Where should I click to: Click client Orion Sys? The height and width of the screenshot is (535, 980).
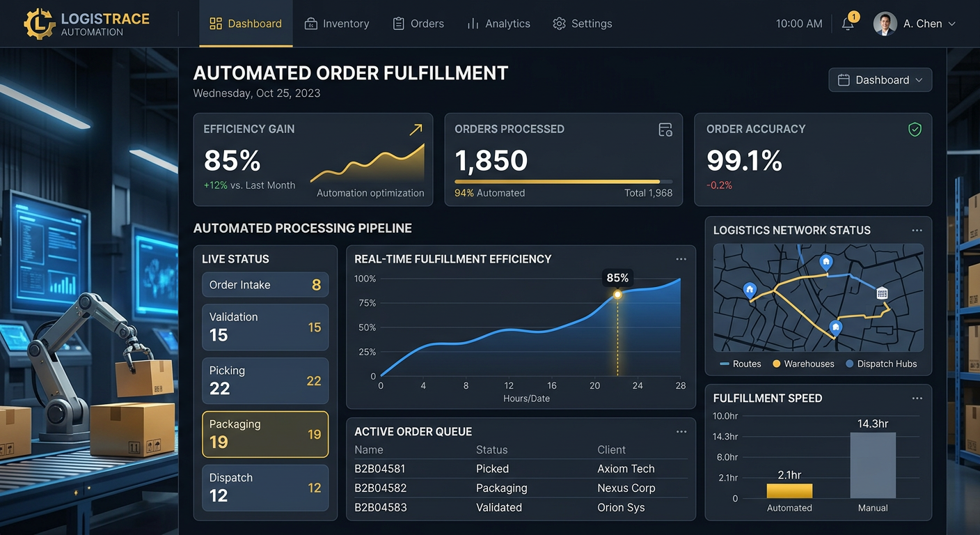(x=621, y=508)
